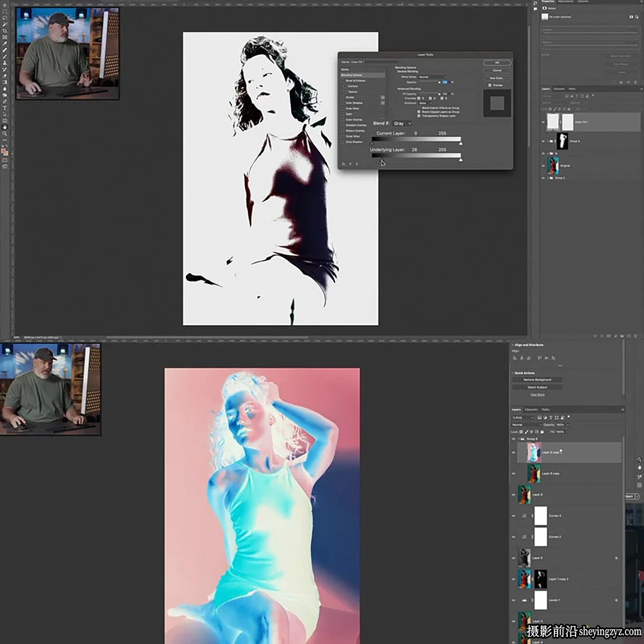Select the Lasso tool
The image size is (644, 644).
tap(5, 18)
